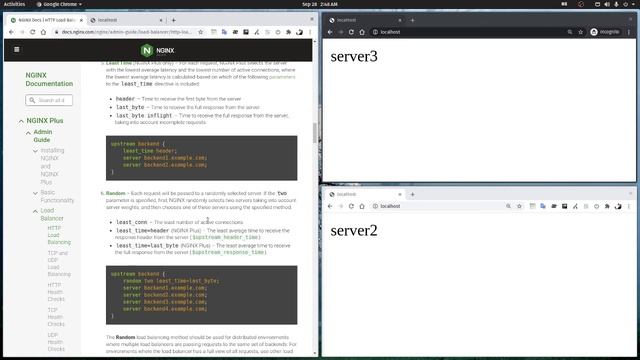Collapse the NGINX Plus tree section
The width and height of the screenshot is (640, 360).
click(21, 121)
